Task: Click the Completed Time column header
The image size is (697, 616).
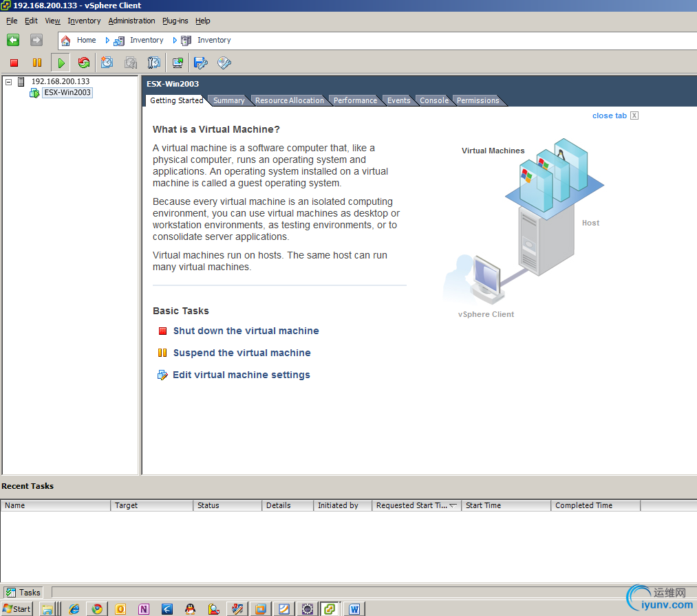Action: (x=596, y=505)
